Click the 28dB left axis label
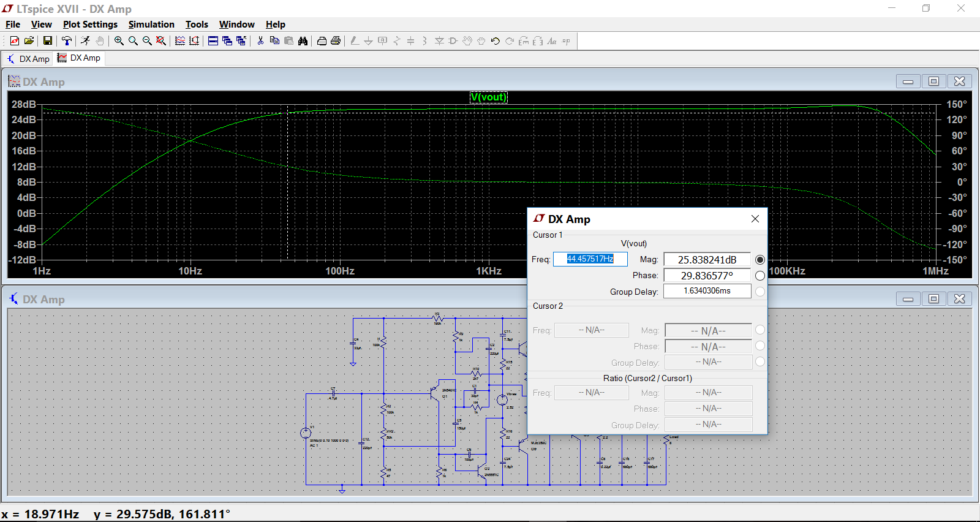Image resolution: width=980 pixels, height=522 pixels. 24,104
